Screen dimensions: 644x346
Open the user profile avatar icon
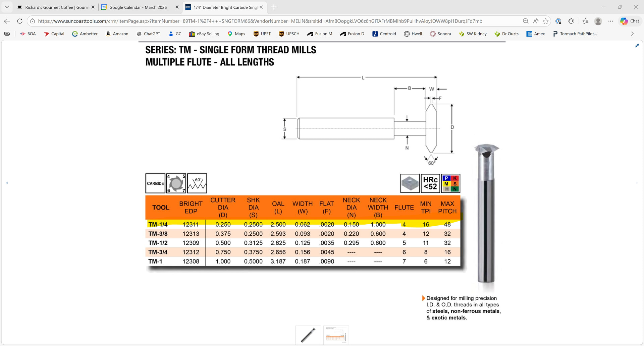pos(598,21)
